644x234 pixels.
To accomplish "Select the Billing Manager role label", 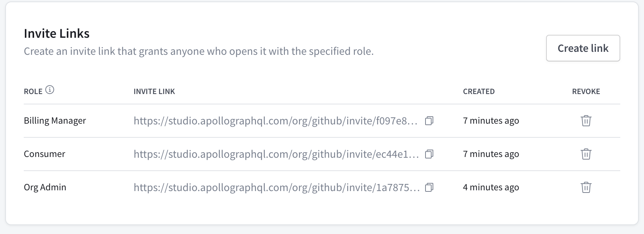I will tap(55, 120).
